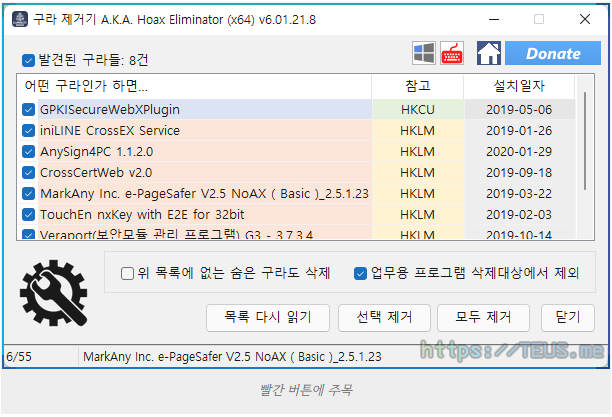
Task: Click the date 2019-01-26
Action: tap(519, 130)
